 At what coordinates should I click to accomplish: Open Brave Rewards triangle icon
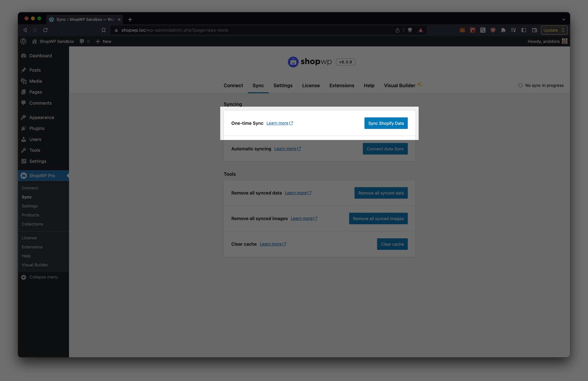[420, 30]
